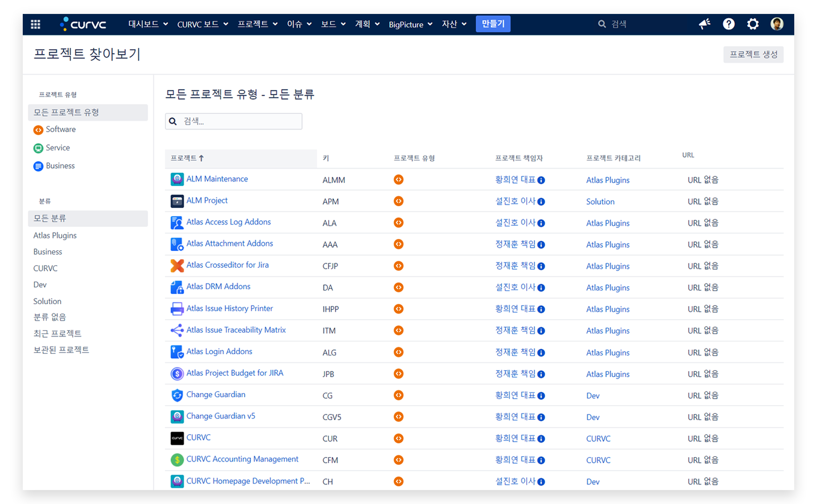Open the Solution category link for ALM Project
The width and height of the screenshot is (817, 504).
[x=600, y=202]
